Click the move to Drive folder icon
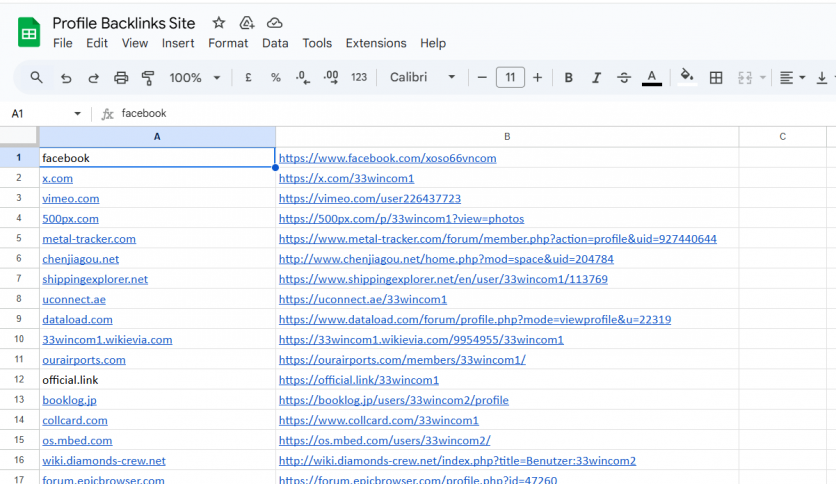This screenshot has width=836, height=484. 246,23
